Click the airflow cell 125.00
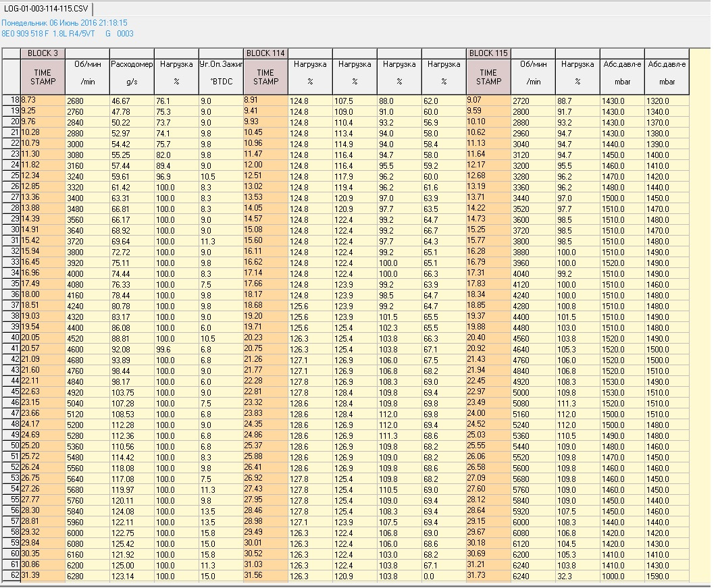720x588 pixels. 132,566
